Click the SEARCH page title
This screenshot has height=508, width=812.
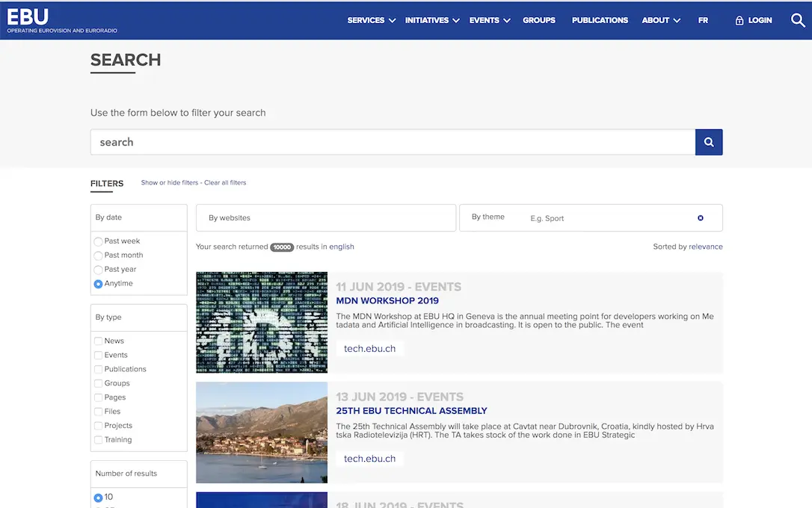click(126, 60)
